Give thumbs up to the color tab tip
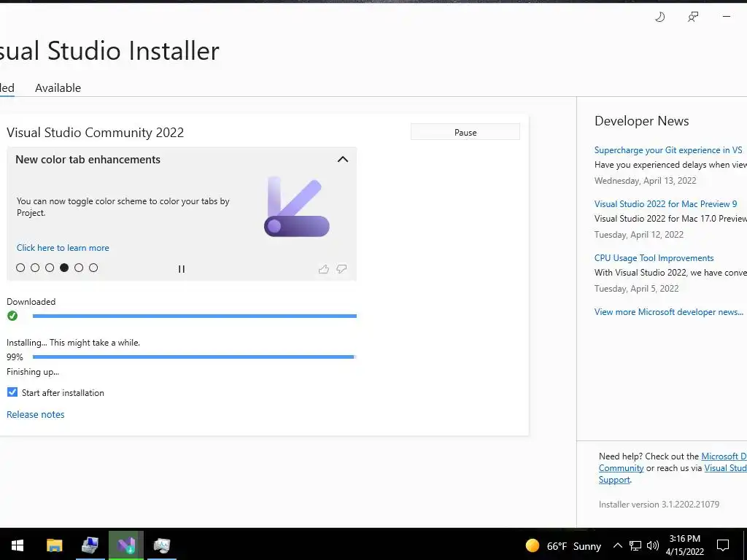Screen dimensions: 747x560 click(324, 269)
